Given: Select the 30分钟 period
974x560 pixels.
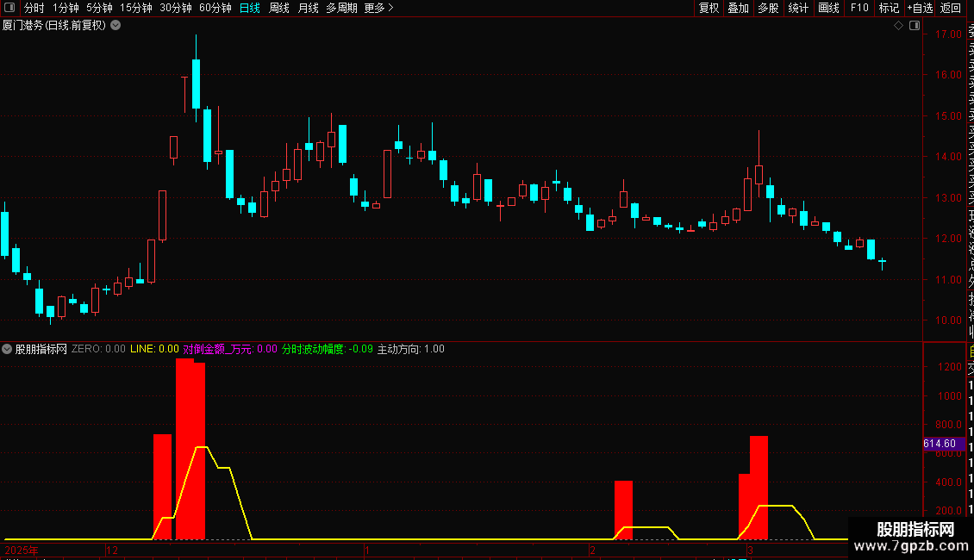Looking at the screenshot, I should point(176,8).
